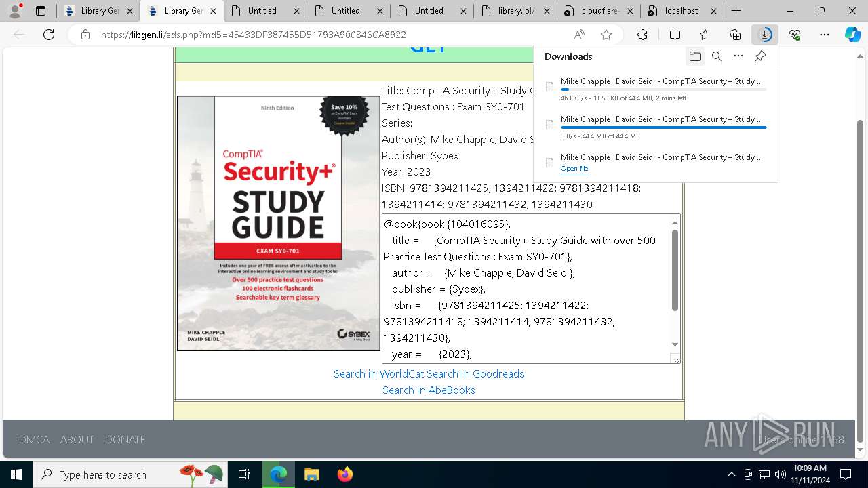Open the ABOUT footer link
Viewport: 868px width, 488px height.
77,439
